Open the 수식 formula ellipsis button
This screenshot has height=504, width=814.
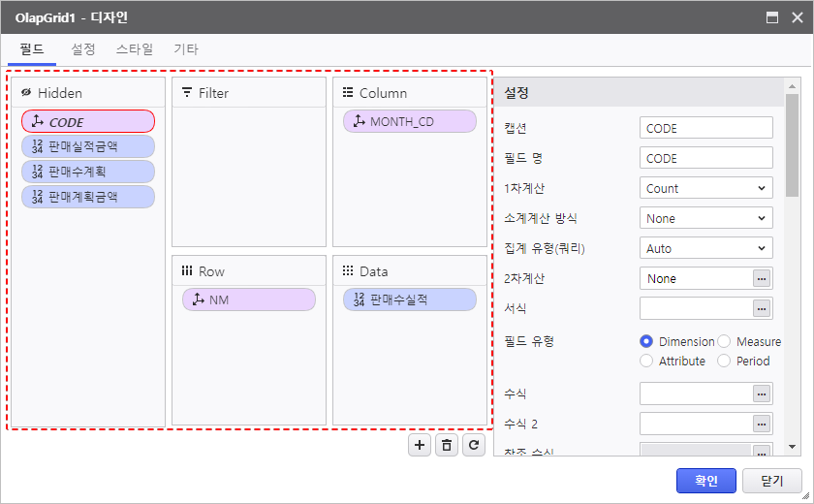[763, 394]
